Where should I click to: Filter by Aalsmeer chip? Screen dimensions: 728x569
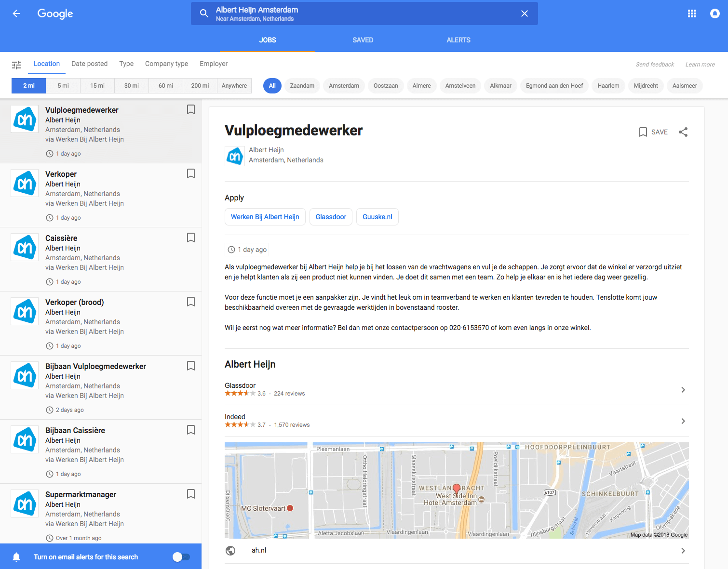(685, 86)
